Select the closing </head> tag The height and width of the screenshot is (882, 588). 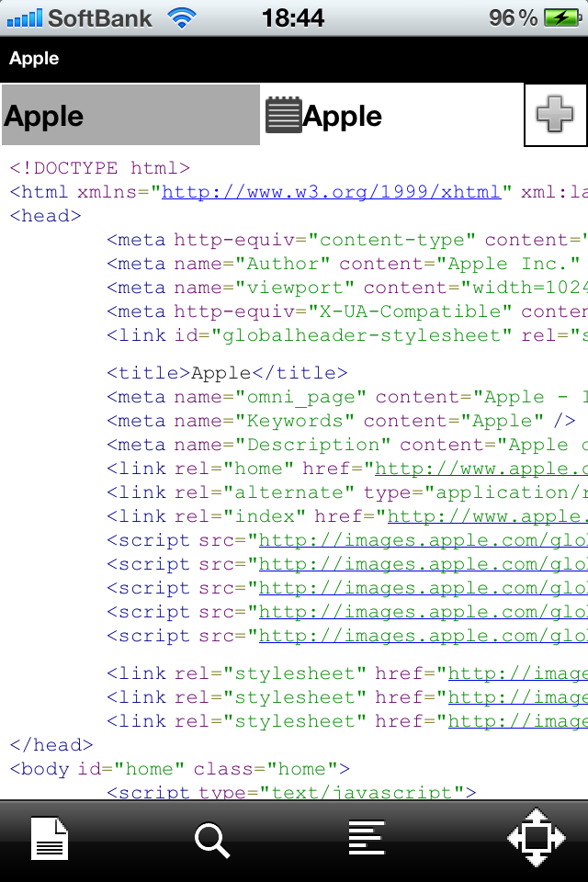point(51,745)
